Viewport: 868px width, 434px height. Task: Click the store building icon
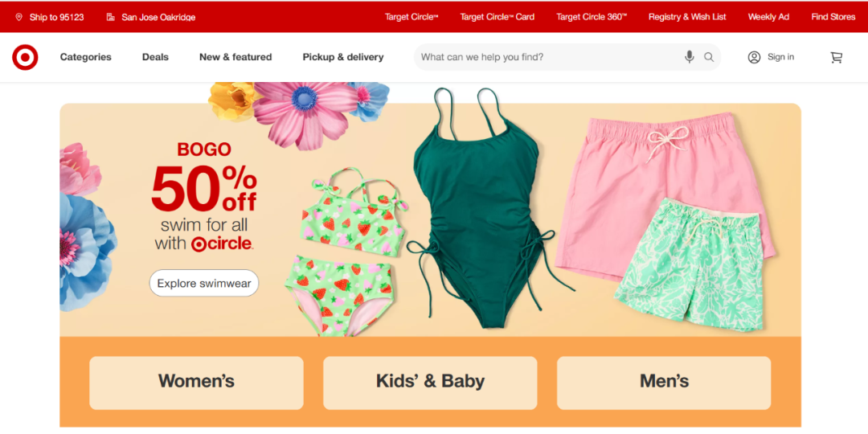pos(111,17)
